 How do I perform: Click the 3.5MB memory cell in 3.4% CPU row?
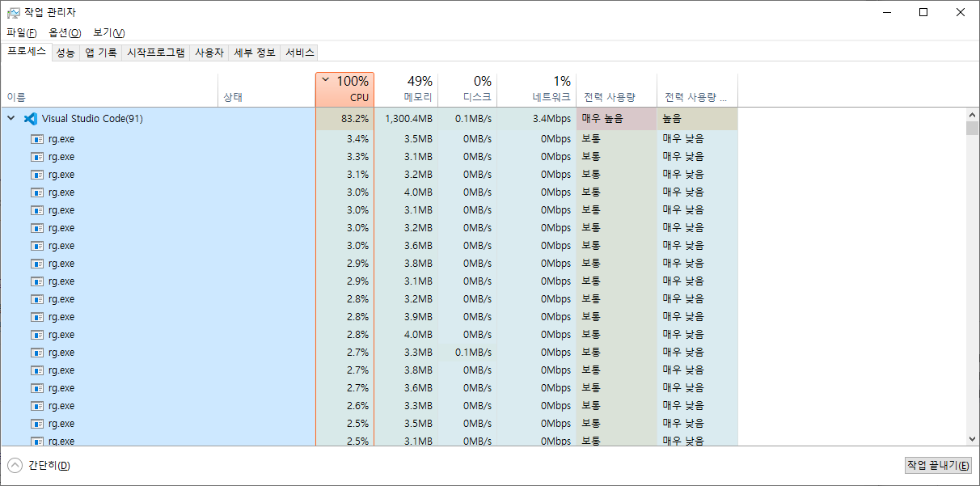(x=406, y=138)
